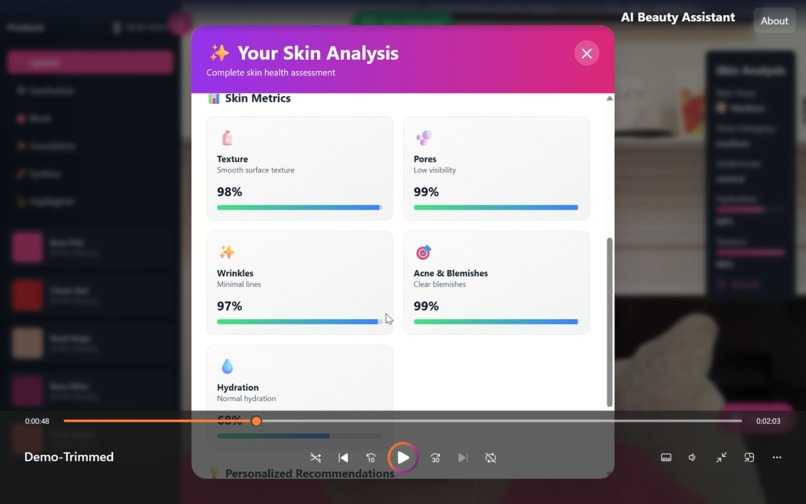This screenshot has width=806, height=504.
Task: Select the highlighted pink Lipstick category
Action: (x=90, y=63)
